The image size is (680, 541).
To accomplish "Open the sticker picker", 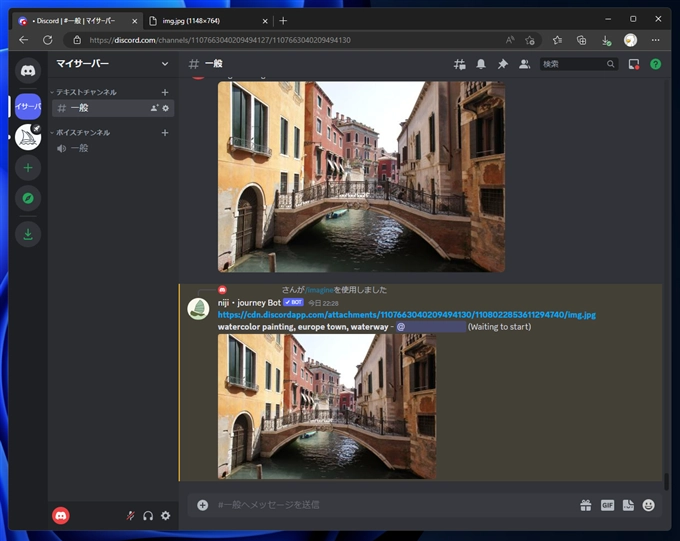I will click(628, 505).
